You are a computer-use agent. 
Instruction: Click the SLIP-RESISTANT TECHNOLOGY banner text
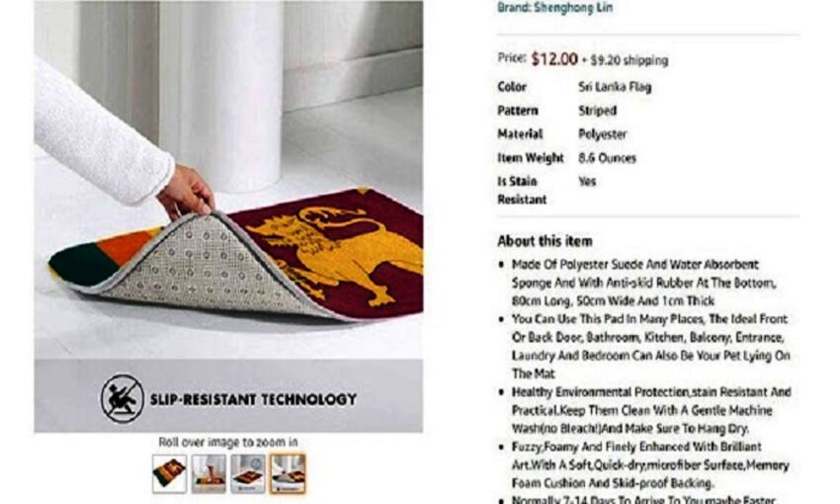coord(253,399)
